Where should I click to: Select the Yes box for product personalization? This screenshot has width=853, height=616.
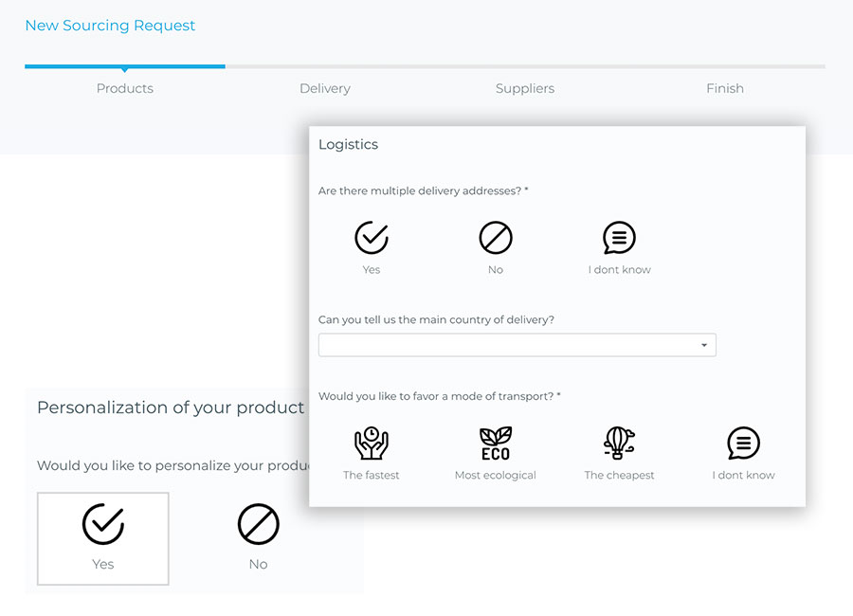coord(103,537)
